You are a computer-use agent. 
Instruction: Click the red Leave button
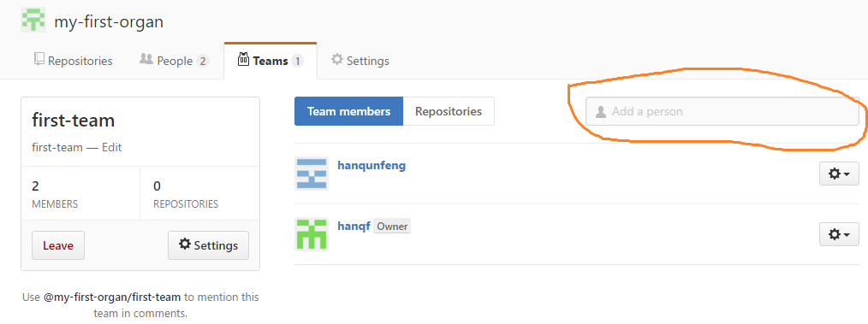(58, 245)
